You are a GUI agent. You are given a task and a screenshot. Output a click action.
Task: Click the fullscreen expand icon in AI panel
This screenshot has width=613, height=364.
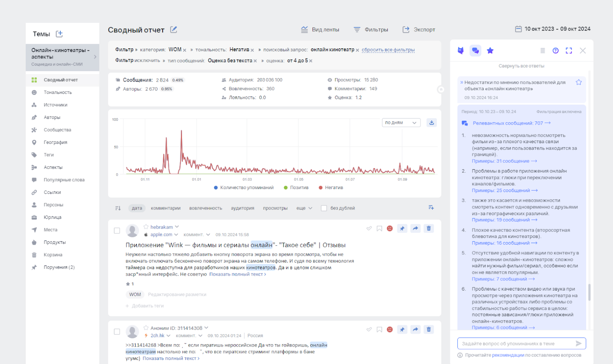[569, 51]
